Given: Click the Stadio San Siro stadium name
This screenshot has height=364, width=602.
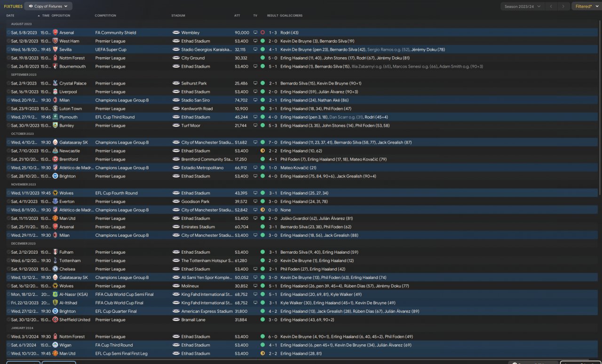Looking at the screenshot, I should tap(196, 101).
